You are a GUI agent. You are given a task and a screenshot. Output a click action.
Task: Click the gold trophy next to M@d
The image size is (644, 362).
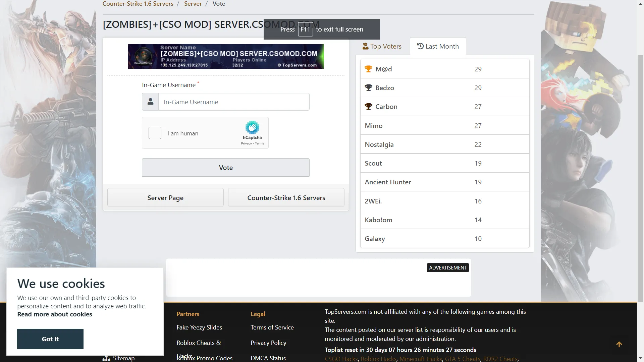[368, 69]
